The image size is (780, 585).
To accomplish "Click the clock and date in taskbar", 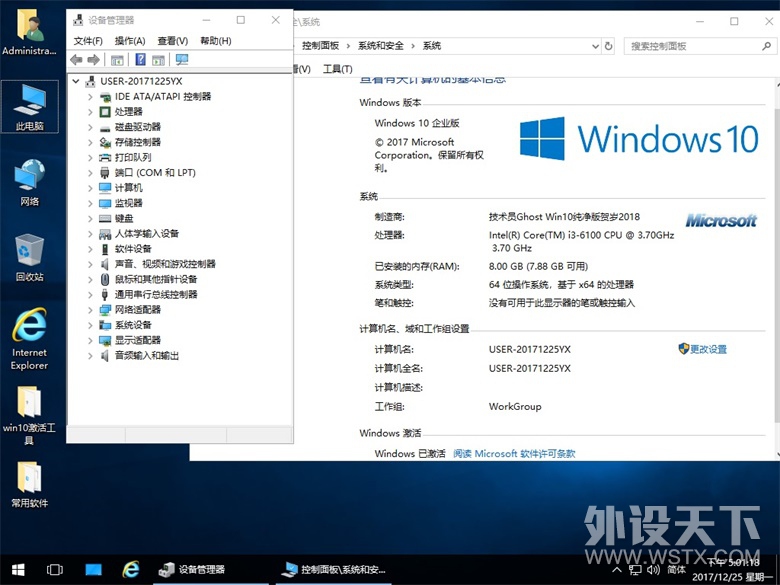I will 733,570.
